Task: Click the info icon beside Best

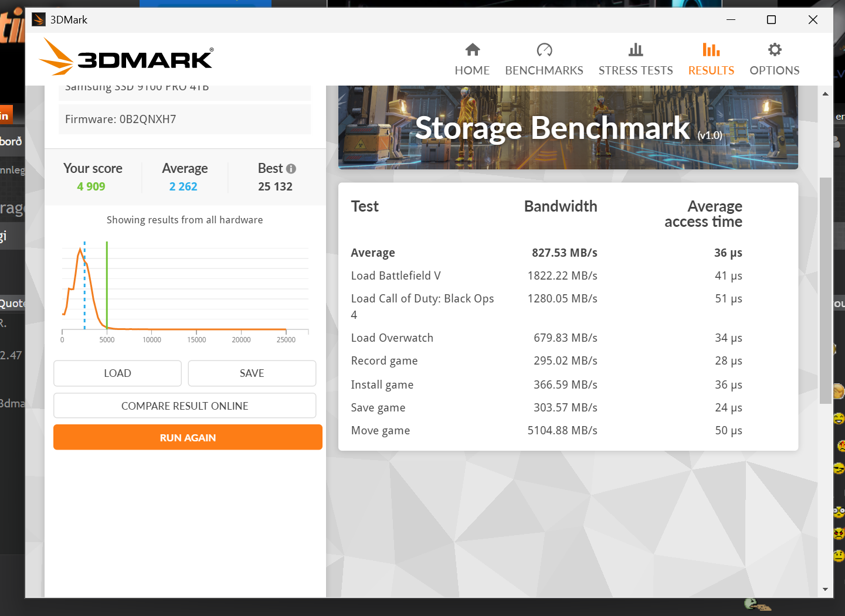Action: click(291, 169)
